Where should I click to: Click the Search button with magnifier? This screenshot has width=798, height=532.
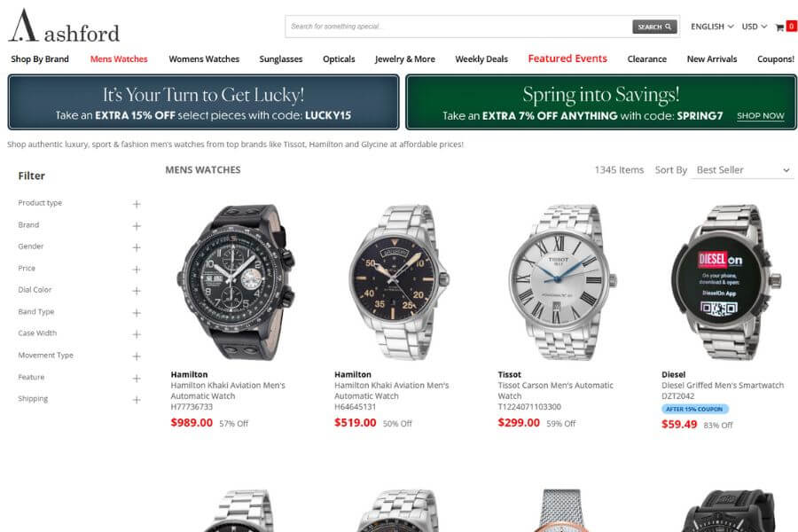pyautogui.click(x=654, y=27)
